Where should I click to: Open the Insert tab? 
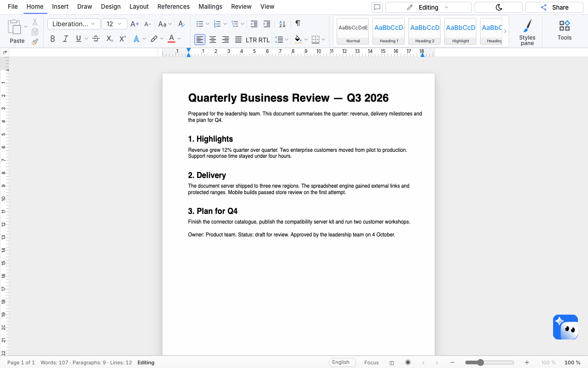(x=60, y=6)
